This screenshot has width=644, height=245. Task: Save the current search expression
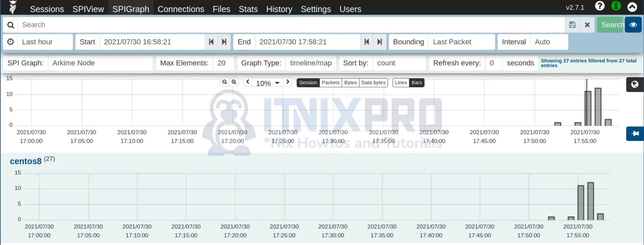572,25
